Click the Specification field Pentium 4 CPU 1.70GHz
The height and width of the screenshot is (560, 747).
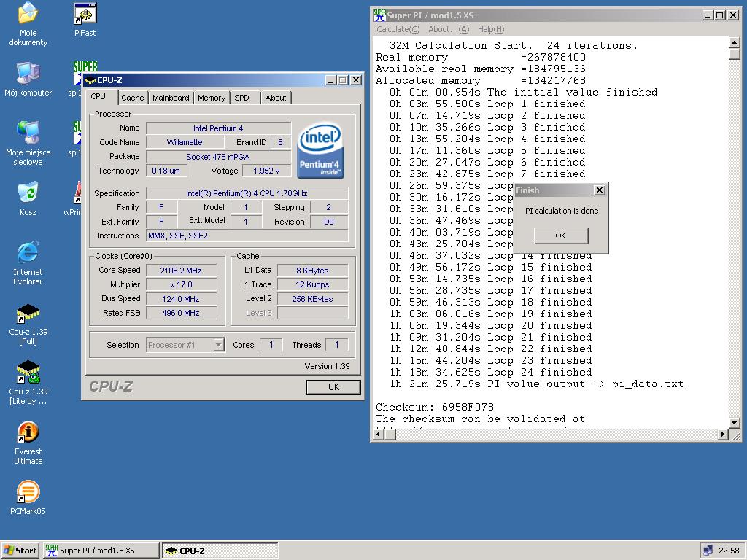tap(247, 193)
